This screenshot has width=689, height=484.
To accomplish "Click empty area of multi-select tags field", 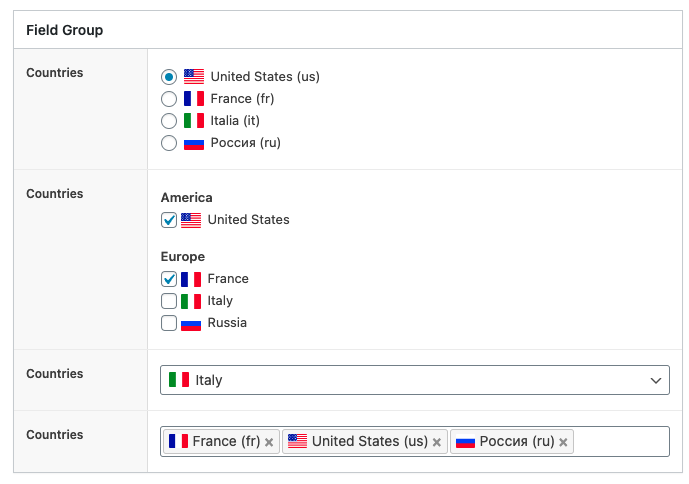I will [620, 441].
